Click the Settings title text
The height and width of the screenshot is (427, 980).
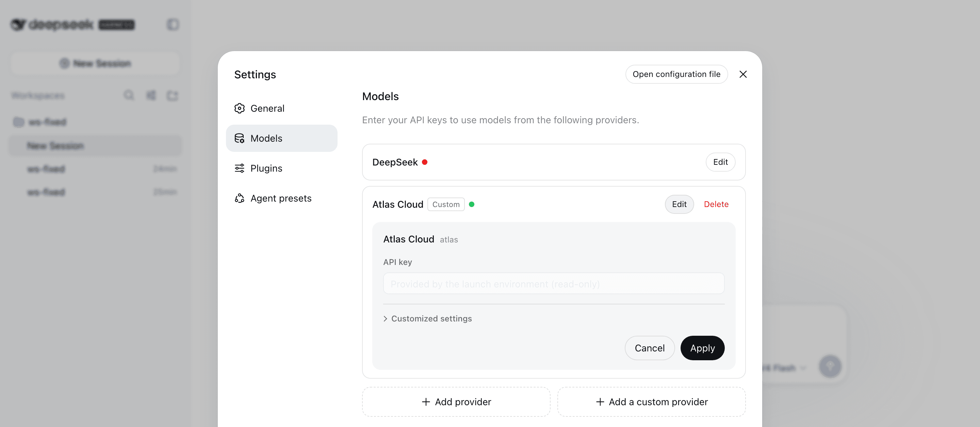(x=255, y=75)
